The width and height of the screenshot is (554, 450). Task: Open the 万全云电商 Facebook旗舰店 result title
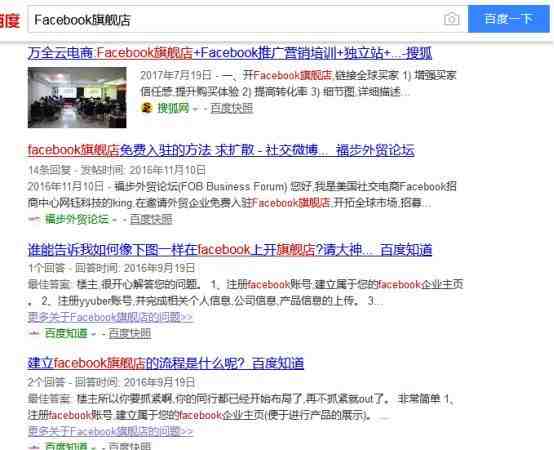[x=230, y=53]
